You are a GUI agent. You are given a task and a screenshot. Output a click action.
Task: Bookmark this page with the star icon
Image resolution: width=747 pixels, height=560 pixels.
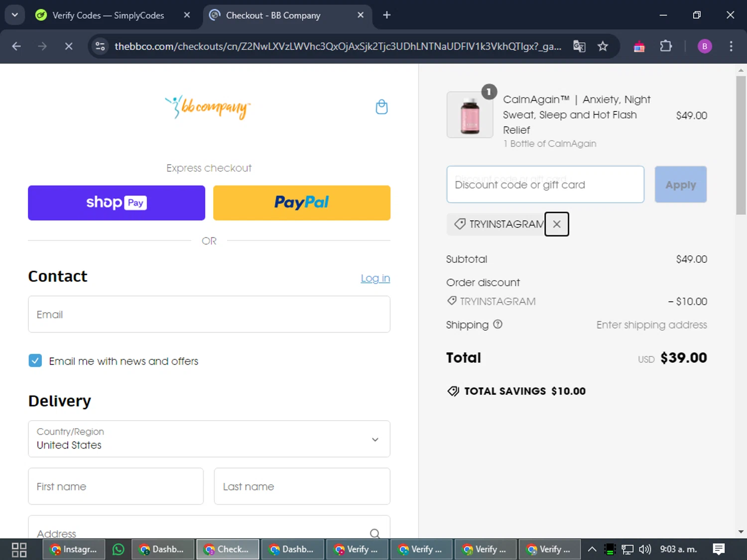(603, 46)
